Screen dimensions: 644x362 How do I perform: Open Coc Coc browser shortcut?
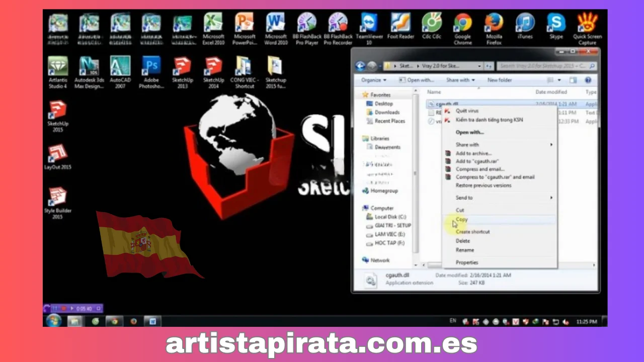432,26
